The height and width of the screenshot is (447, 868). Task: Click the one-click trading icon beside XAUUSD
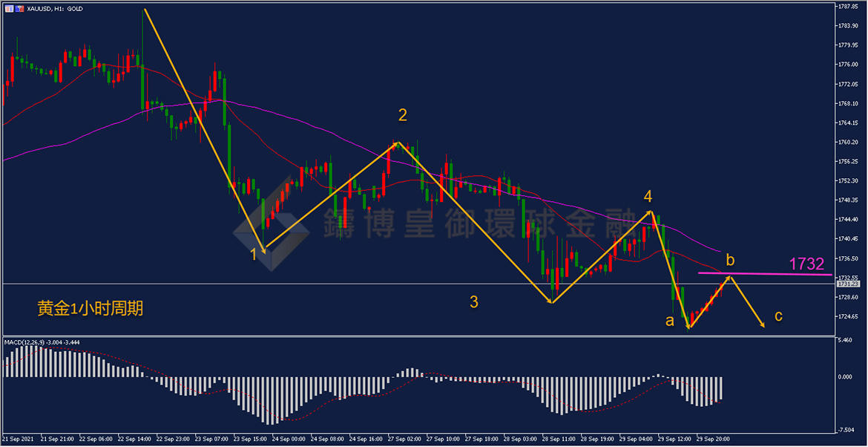19,9
